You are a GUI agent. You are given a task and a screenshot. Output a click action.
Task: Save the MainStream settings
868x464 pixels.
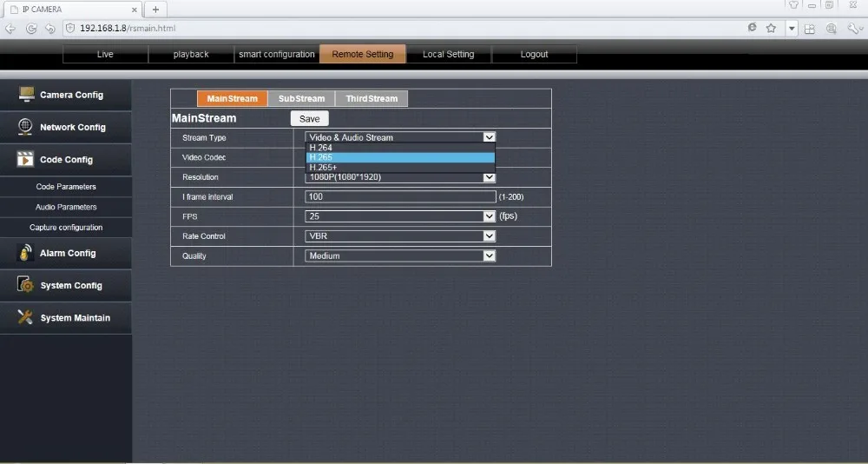310,119
